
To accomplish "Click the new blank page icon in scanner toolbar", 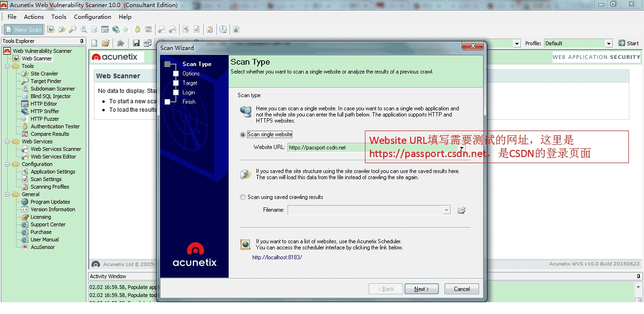I will [94, 43].
